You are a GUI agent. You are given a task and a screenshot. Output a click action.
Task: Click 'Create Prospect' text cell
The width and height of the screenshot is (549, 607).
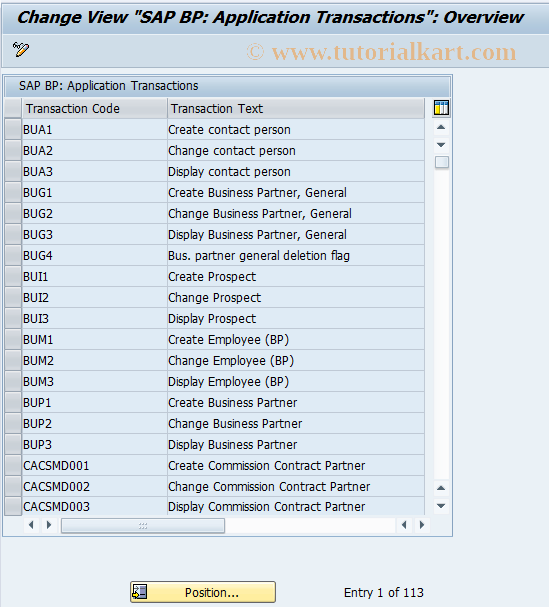point(296,276)
